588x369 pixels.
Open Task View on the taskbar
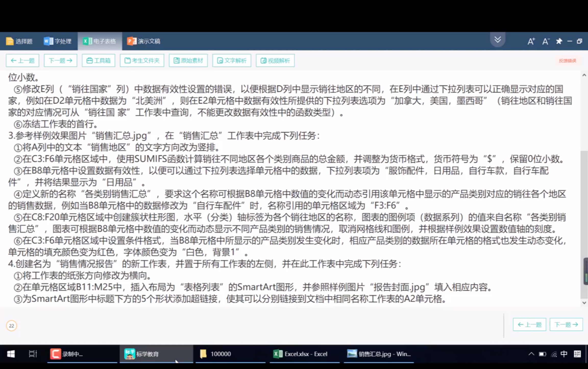(x=33, y=354)
